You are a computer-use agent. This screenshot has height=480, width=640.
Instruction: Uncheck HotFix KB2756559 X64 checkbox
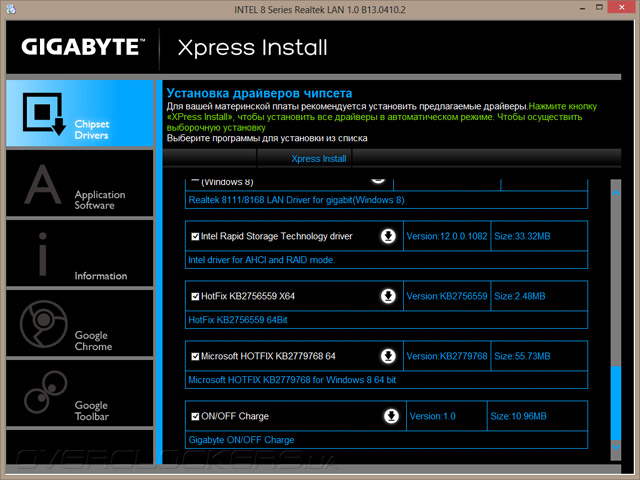click(195, 296)
